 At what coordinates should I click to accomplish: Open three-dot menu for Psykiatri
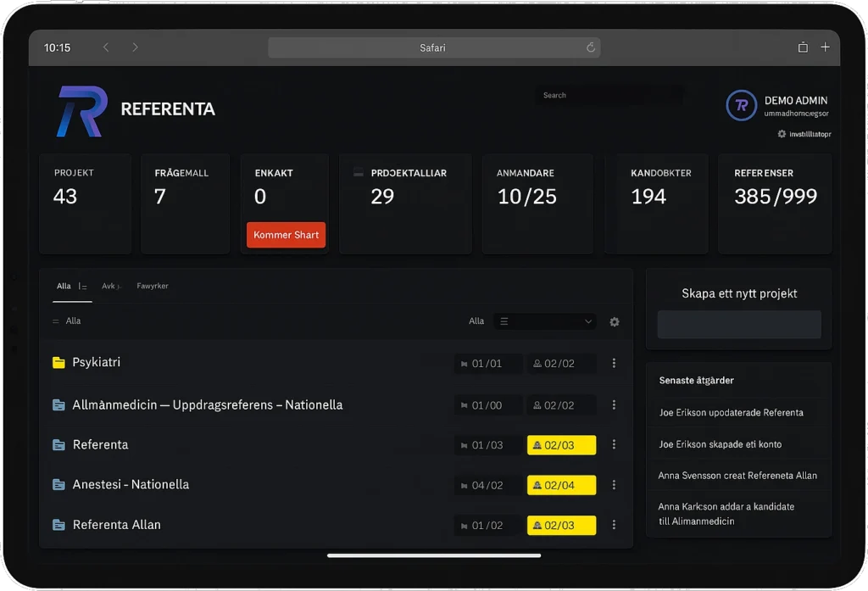coord(615,363)
